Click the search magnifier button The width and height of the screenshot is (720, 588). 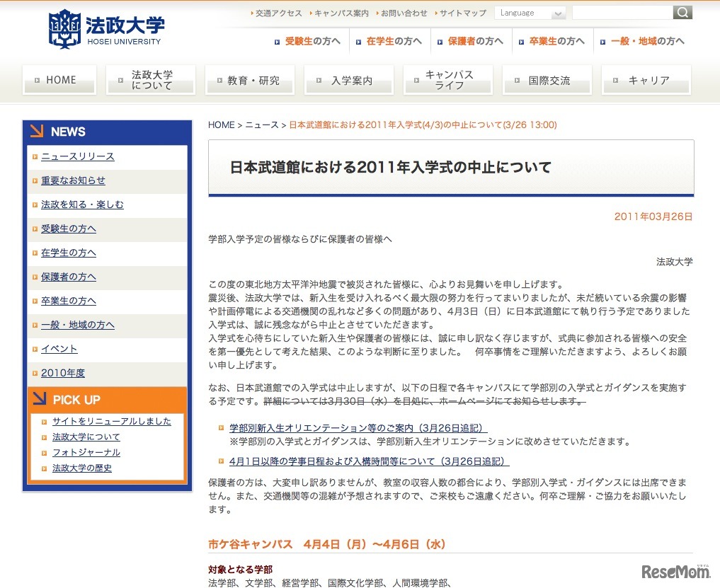[x=682, y=13]
